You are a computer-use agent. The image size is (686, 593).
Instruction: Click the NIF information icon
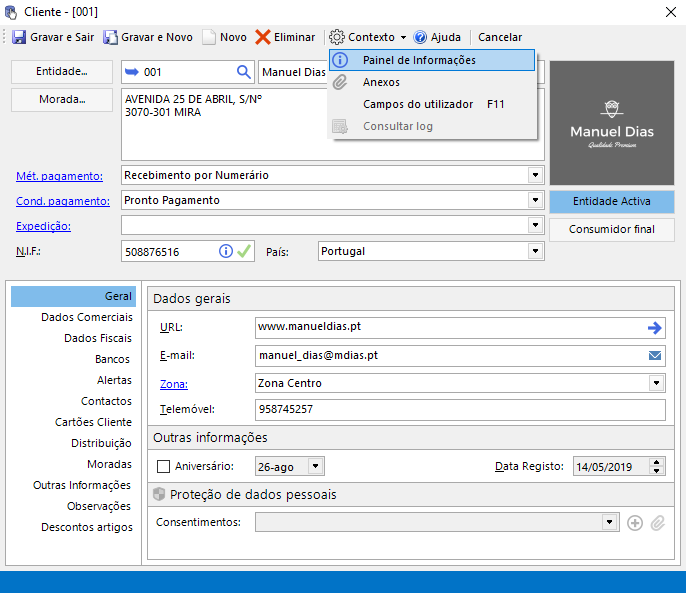click(226, 252)
